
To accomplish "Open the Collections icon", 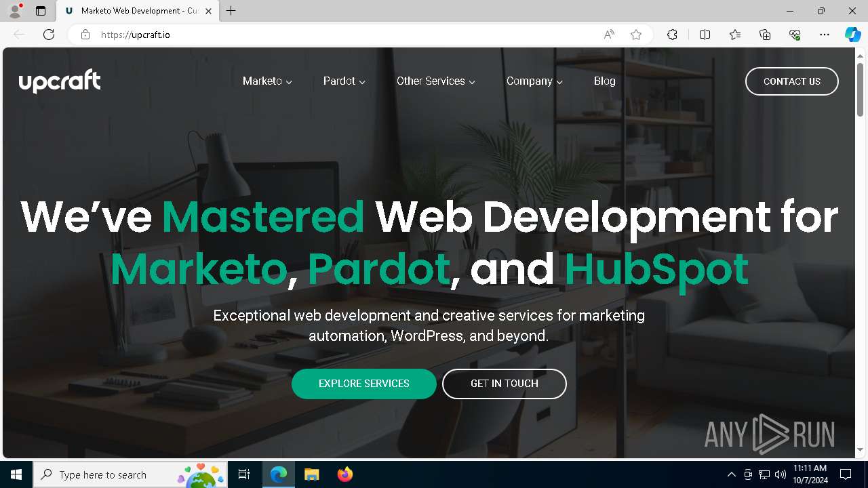I will click(x=765, y=35).
